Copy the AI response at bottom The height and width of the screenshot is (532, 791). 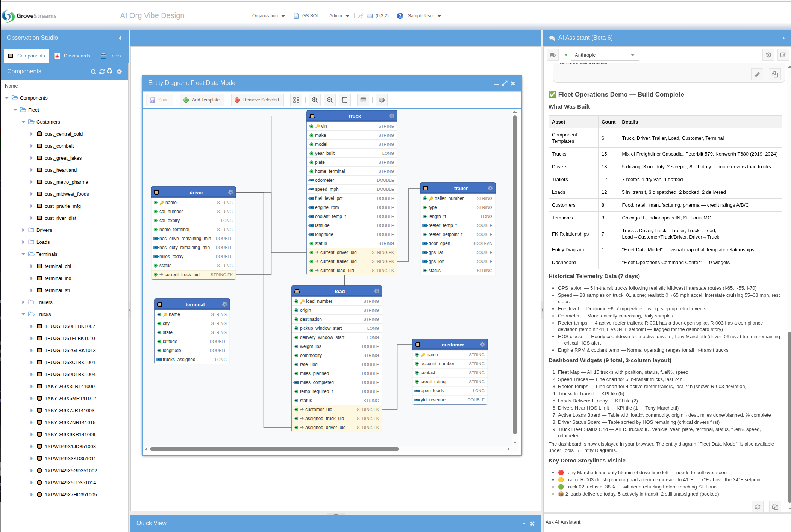[x=775, y=506]
